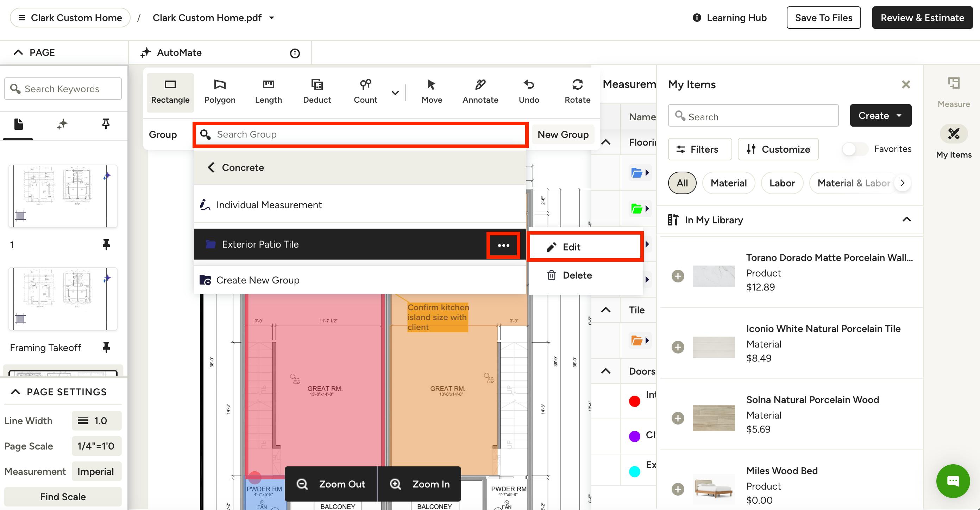Switch to the AutoMate sparkle tab
This screenshot has height=510, width=980.
point(62,124)
